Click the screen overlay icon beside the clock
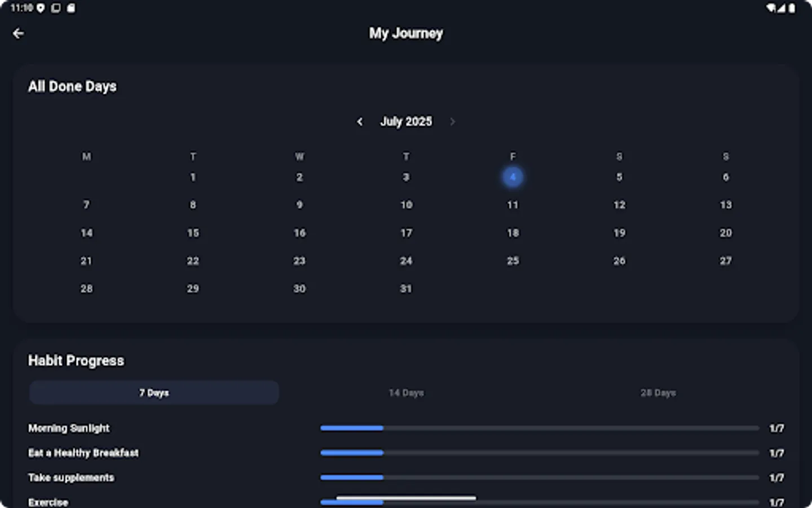 [54, 8]
